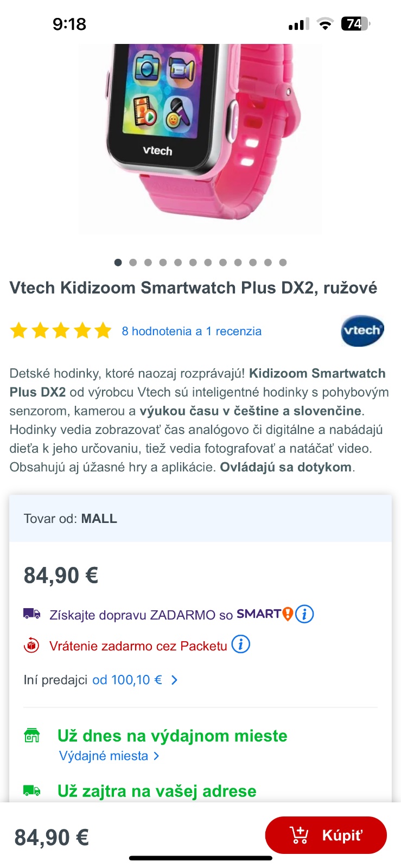This screenshot has width=401, height=868.
Task: Tap the purple delivery truck icon
Action: 31,614
